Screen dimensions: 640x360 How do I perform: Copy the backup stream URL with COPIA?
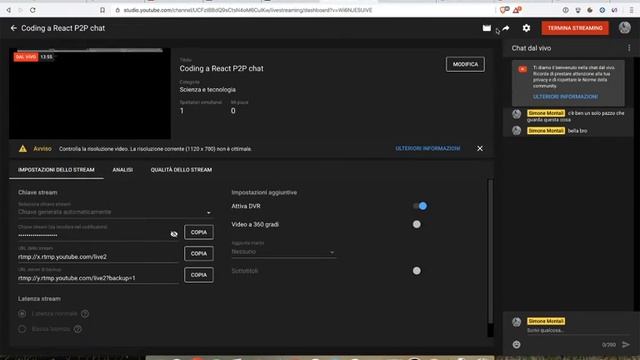[199, 275]
